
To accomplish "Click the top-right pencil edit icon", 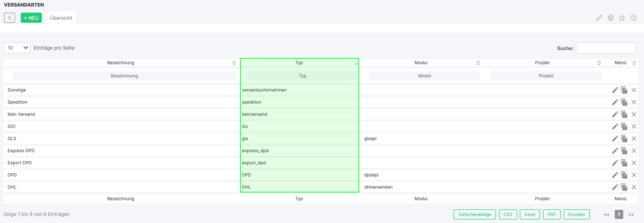I will pos(599,18).
